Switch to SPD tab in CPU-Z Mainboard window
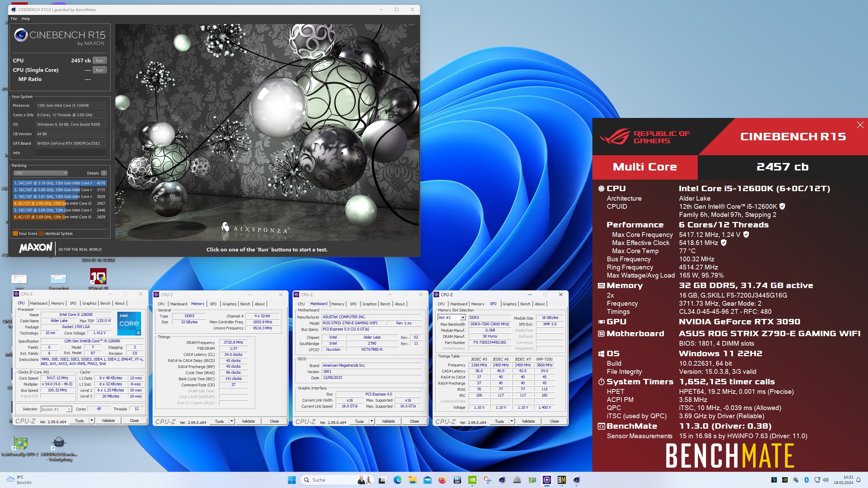This screenshot has height=488, width=868. pyautogui.click(x=353, y=304)
